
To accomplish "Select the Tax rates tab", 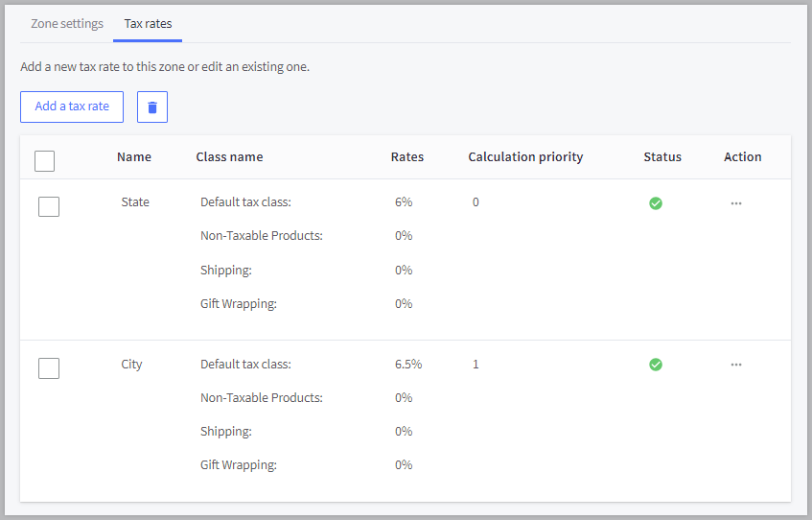I will tap(148, 23).
